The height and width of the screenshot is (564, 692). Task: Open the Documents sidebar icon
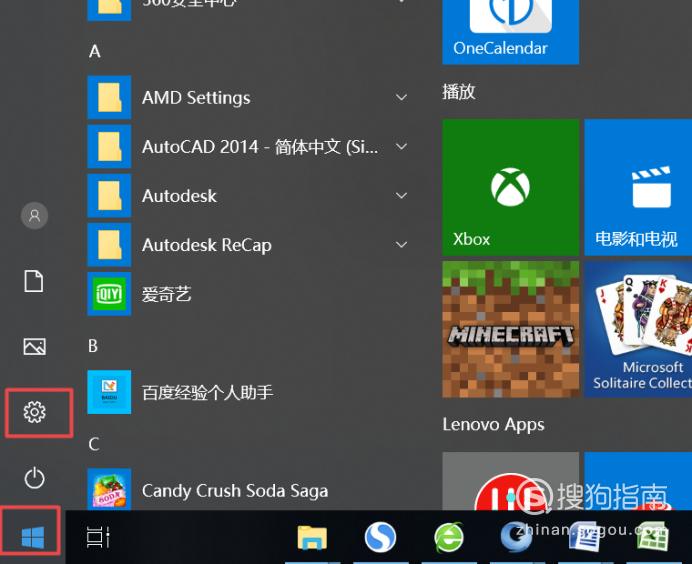pos(34,281)
